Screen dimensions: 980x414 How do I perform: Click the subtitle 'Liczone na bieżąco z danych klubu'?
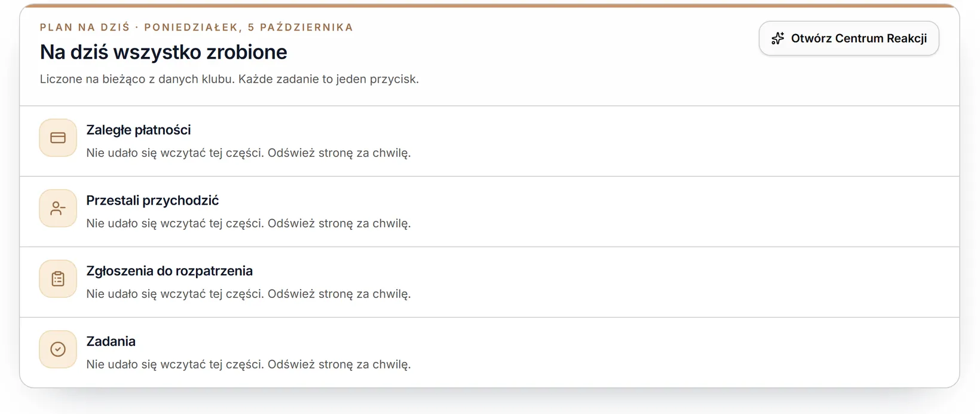(x=137, y=79)
